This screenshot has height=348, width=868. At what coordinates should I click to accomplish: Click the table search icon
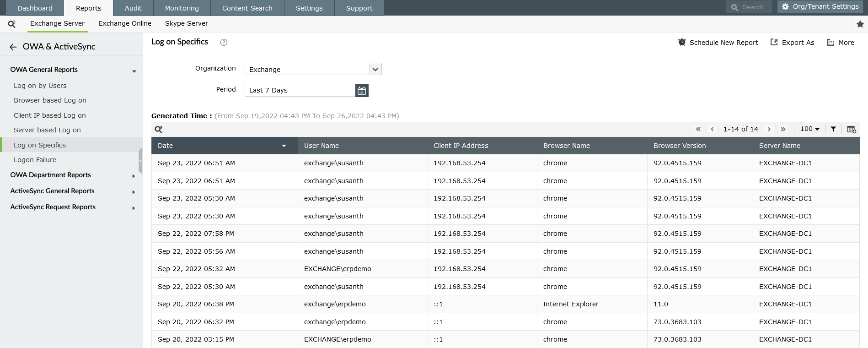159,130
